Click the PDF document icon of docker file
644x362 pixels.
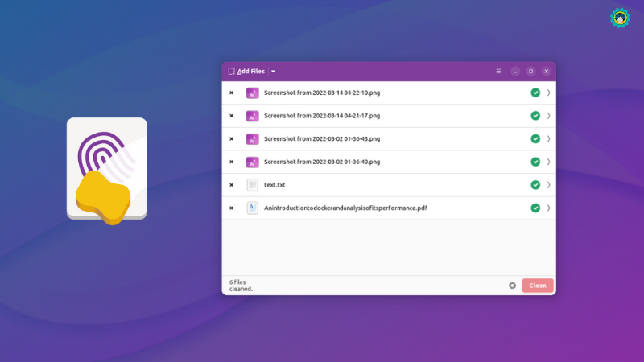tap(252, 208)
